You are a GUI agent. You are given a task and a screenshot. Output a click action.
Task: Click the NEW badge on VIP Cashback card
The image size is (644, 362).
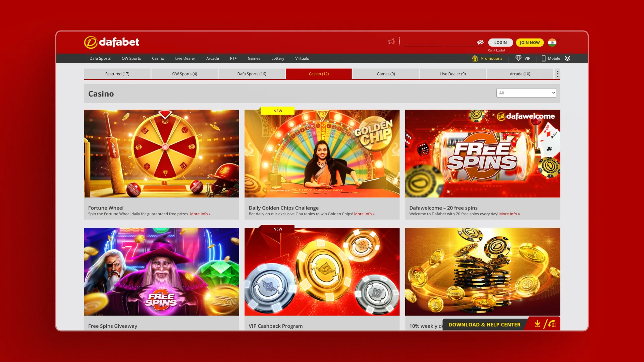(278, 229)
